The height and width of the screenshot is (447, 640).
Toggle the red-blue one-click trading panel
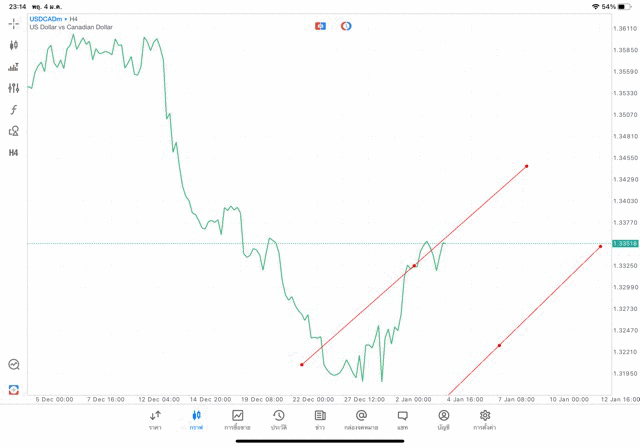click(321, 26)
